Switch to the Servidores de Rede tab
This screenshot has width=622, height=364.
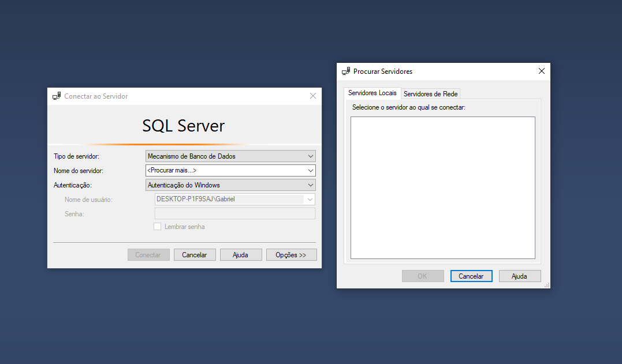pos(430,94)
